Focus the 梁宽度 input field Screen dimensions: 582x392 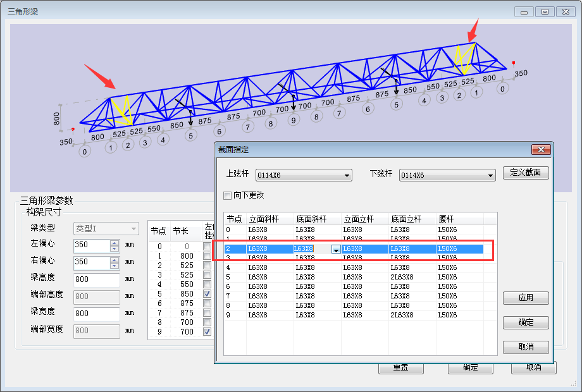[x=96, y=314]
